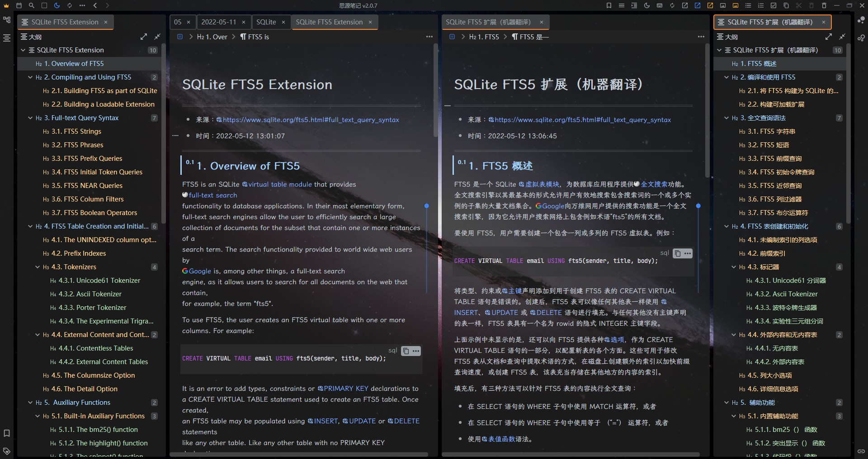Screen dimensions: 868x459
Task: Open the file tree panel icon in the left dock
Action: [x=7, y=20]
